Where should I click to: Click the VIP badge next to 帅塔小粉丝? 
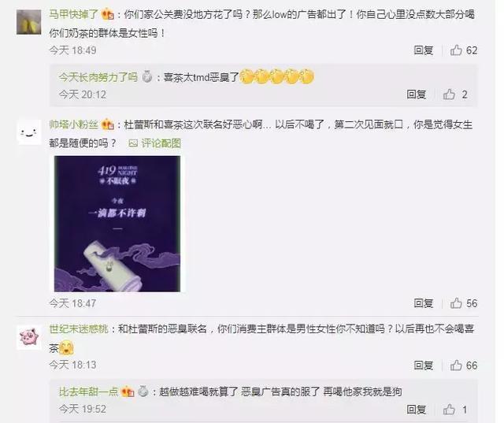coord(108,124)
